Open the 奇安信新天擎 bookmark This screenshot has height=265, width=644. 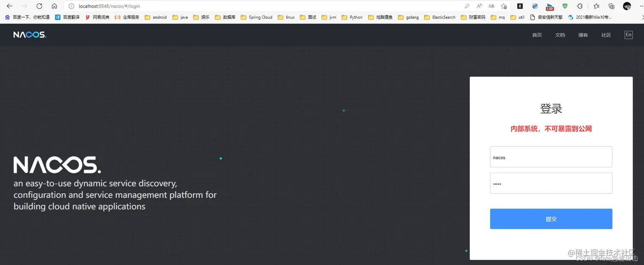pyautogui.click(x=546, y=17)
